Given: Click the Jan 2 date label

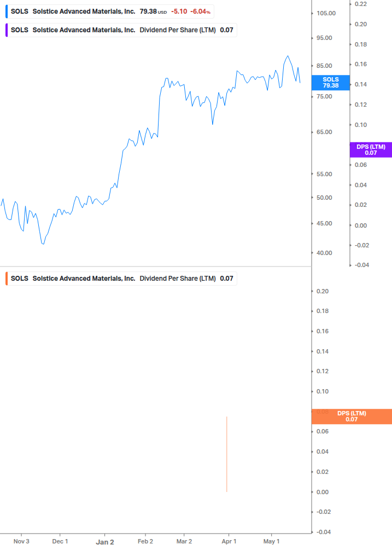Looking at the screenshot, I should pyautogui.click(x=105, y=542).
